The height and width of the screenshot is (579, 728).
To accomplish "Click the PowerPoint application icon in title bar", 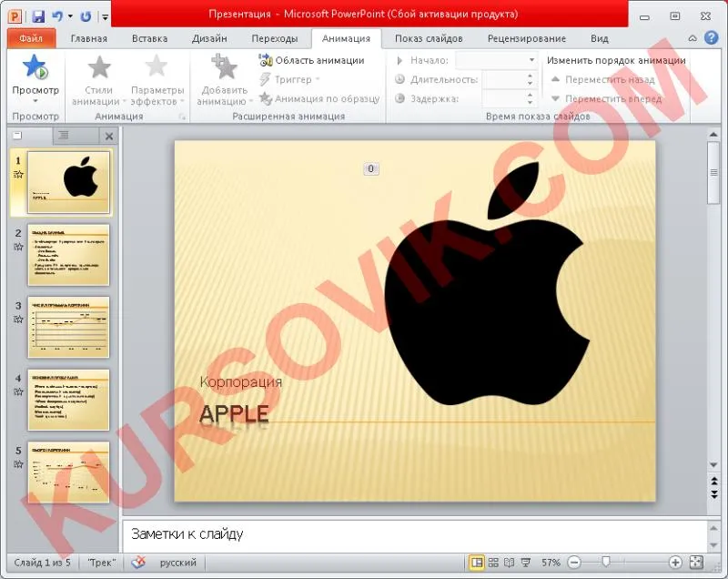I will click(x=15, y=16).
